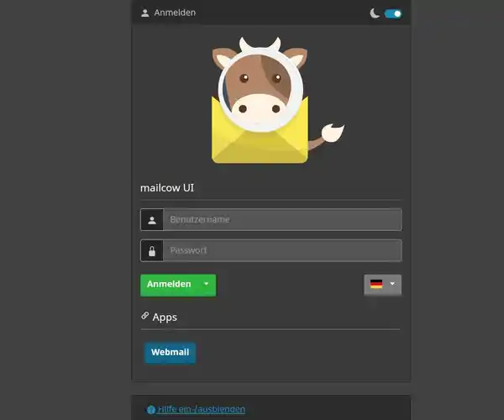Click the green Anmelden login button

pyautogui.click(x=169, y=285)
